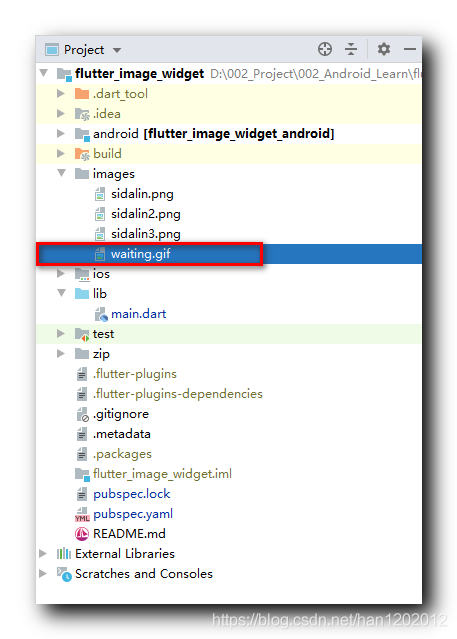The height and width of the screenshot is (639, 457).
Task: Click the .idea folder icon
Action: pyautogui.click(x=82, y=114)
